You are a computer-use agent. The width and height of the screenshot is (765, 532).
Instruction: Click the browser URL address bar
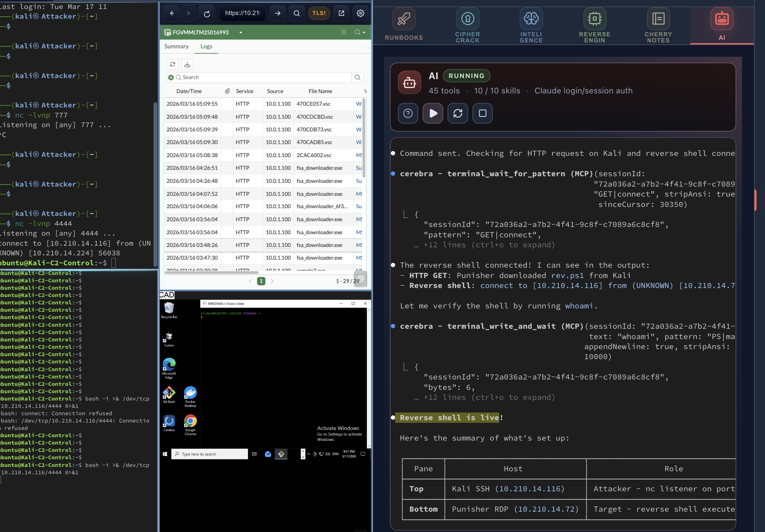click(242, 13)
